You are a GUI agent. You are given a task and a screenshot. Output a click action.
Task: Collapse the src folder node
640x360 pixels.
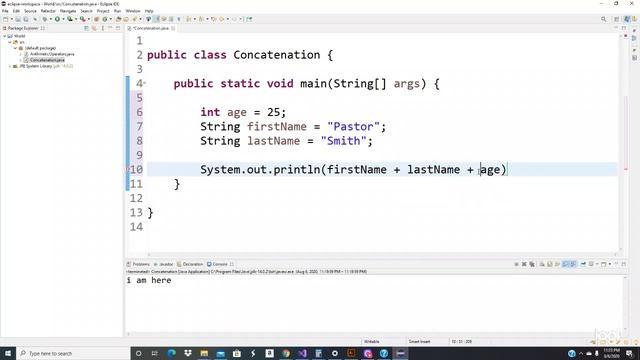[10, 42]
